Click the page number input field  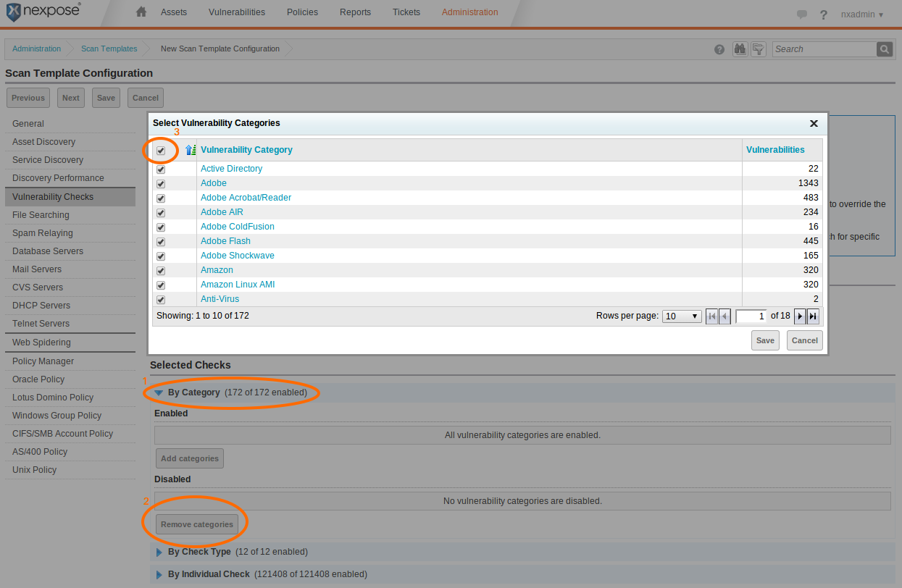[751, 316]
